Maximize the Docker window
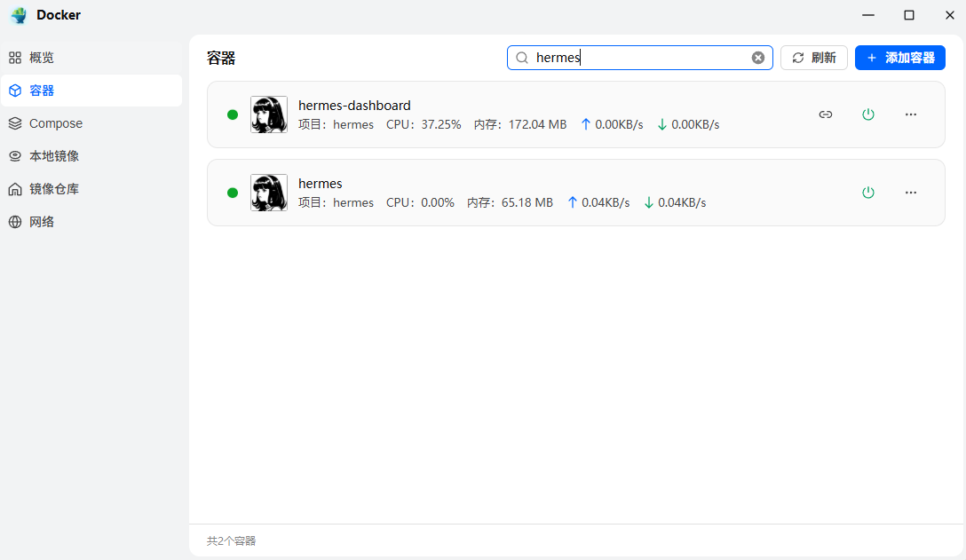The height and width of the screenshot is (560, 966). 908,15
